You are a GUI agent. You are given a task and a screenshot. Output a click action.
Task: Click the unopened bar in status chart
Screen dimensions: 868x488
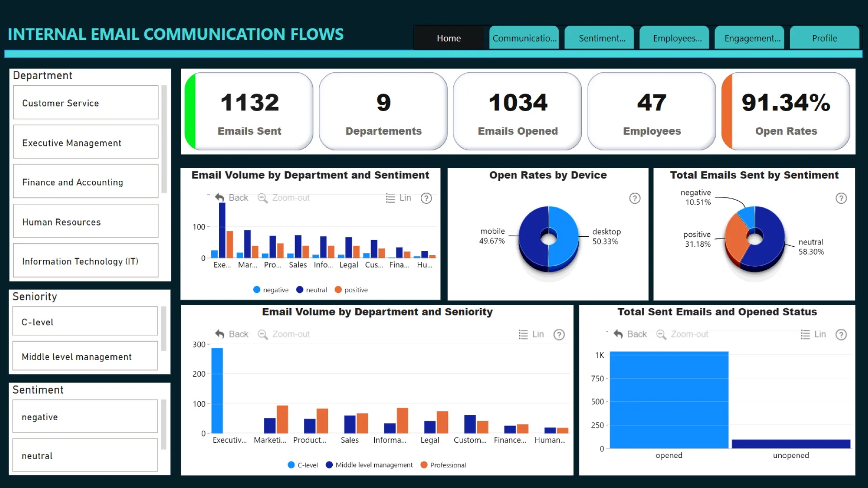791,444
